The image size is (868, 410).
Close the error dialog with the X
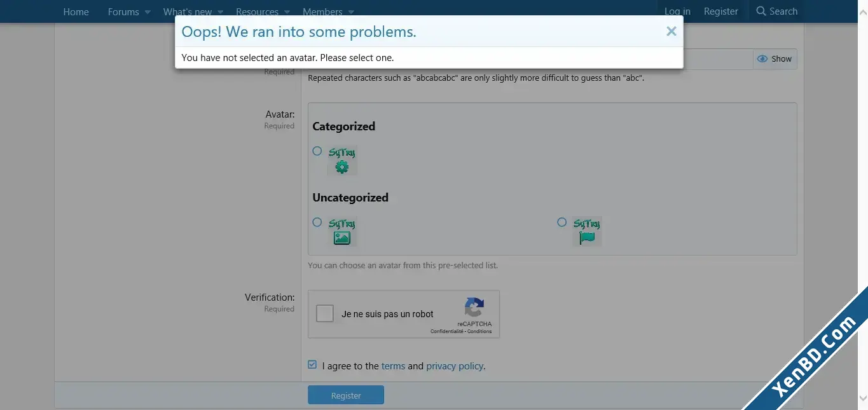[671, 31]
